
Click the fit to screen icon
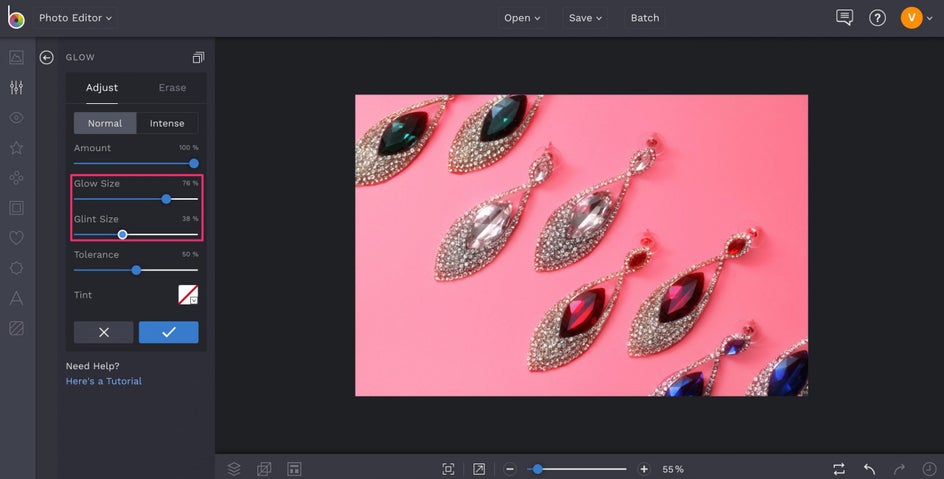click(x=449, y=469)
